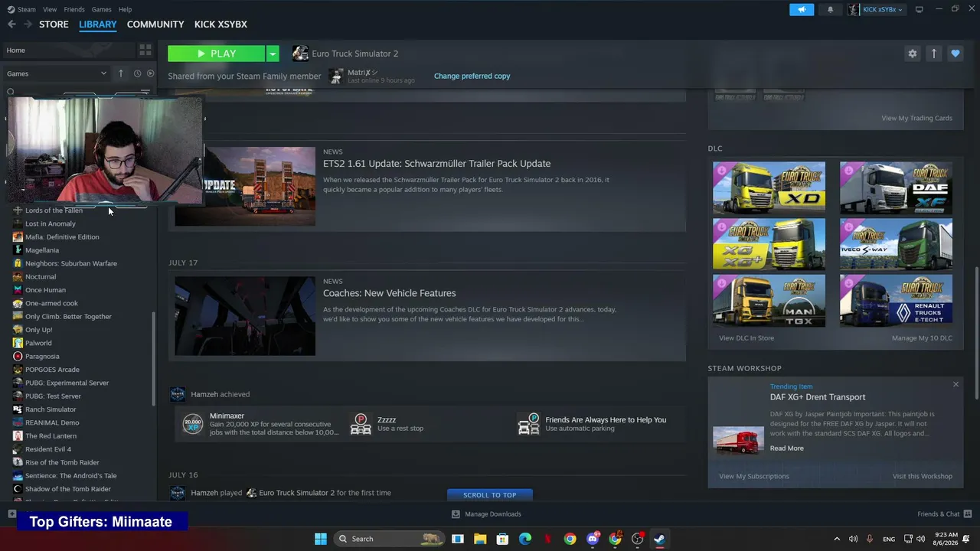Image resolution: width=980 pixels, height=551 pixels.
Task: Click the Steam taskbar icon
Action: (x=659, y=539)
